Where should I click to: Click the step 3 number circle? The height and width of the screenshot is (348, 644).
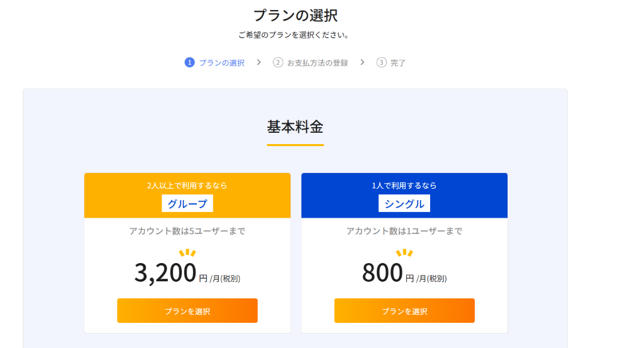pos(381,63)
